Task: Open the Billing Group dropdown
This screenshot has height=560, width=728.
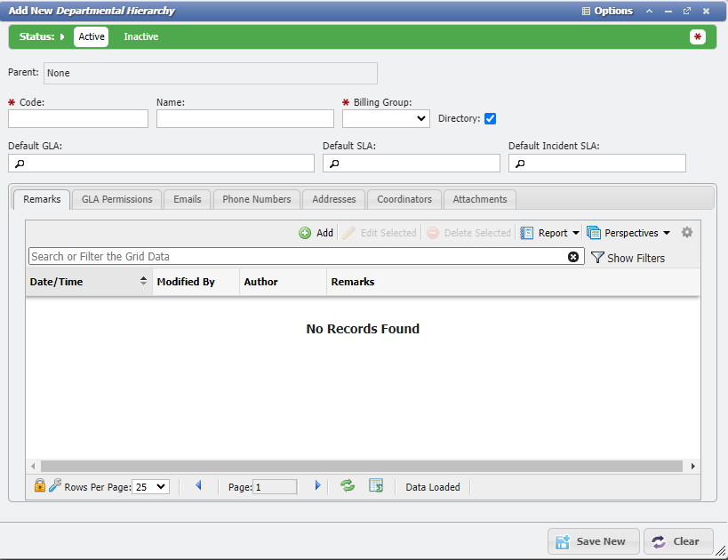Action: pyautogui.click(x=386, y=118)
